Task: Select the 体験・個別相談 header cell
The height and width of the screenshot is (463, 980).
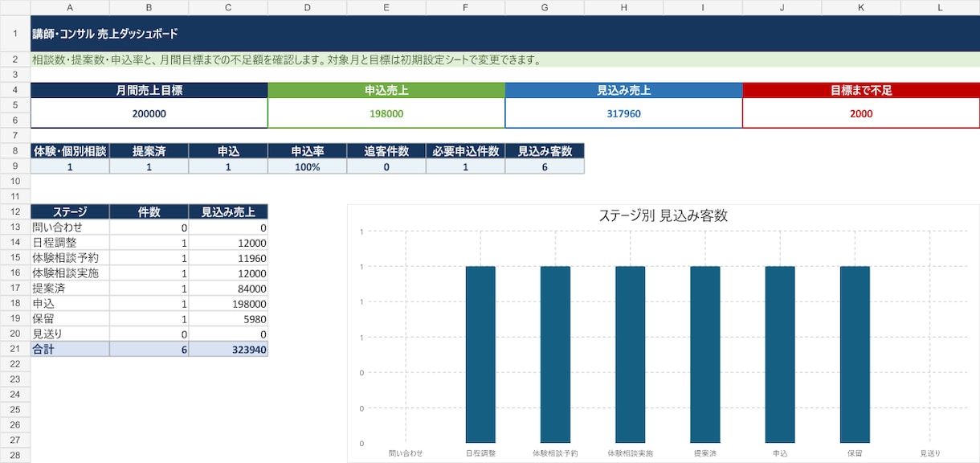Action: coord(70,151)
